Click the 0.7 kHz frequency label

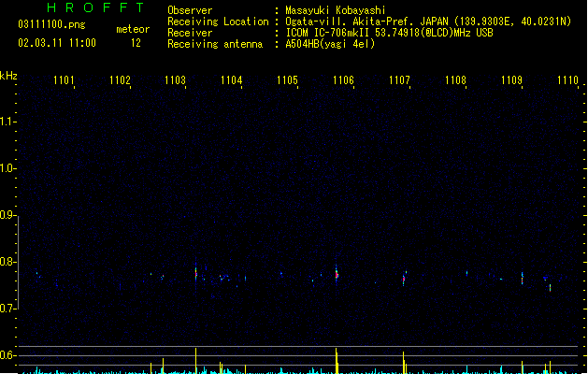click(x=7, y=309)
